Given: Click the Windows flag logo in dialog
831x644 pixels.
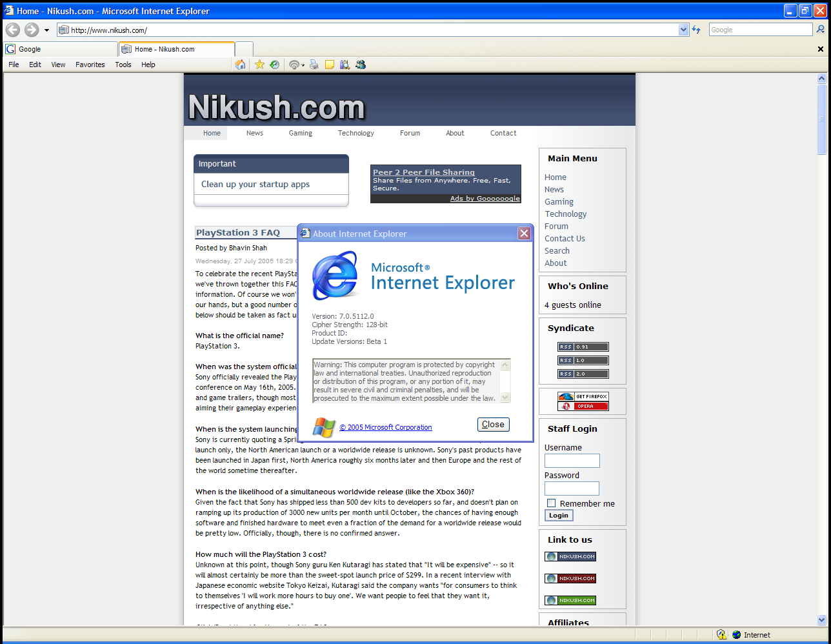Looking at the screenshot, I should coord(324,427).
